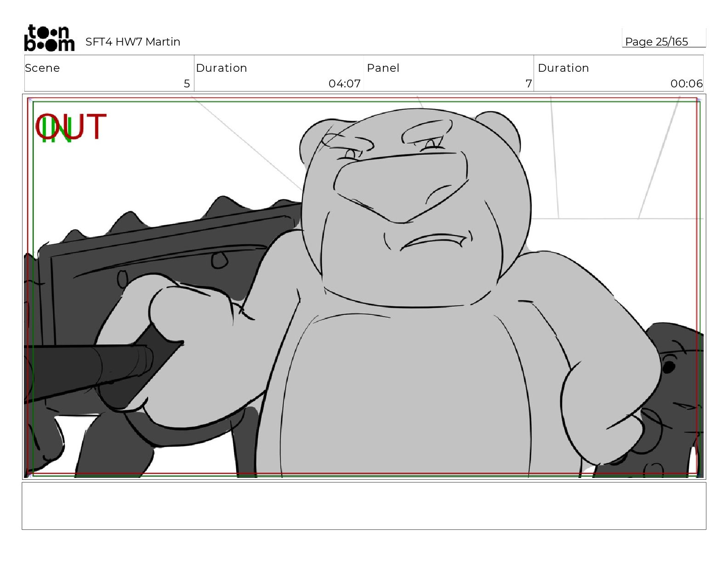The image size is (728, 563).
Task: Click the 'Duration' label next to Panel
Action: (x=563, y=68)
